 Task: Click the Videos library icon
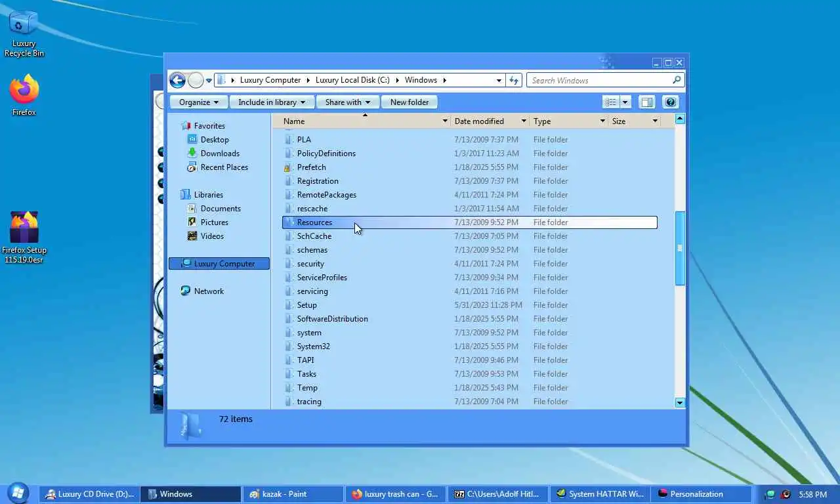point(192,236)
